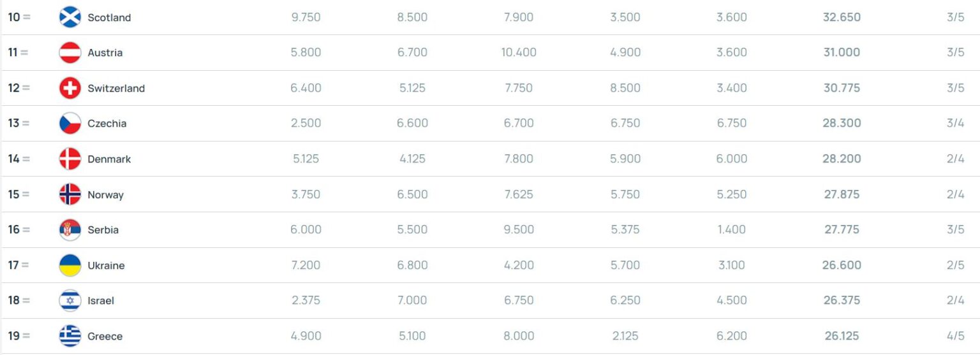Image resolution: width=980 pixels, height=355 pixels.
Task: Select Serbia's rank number 16
Action: [x=14, y=229]
